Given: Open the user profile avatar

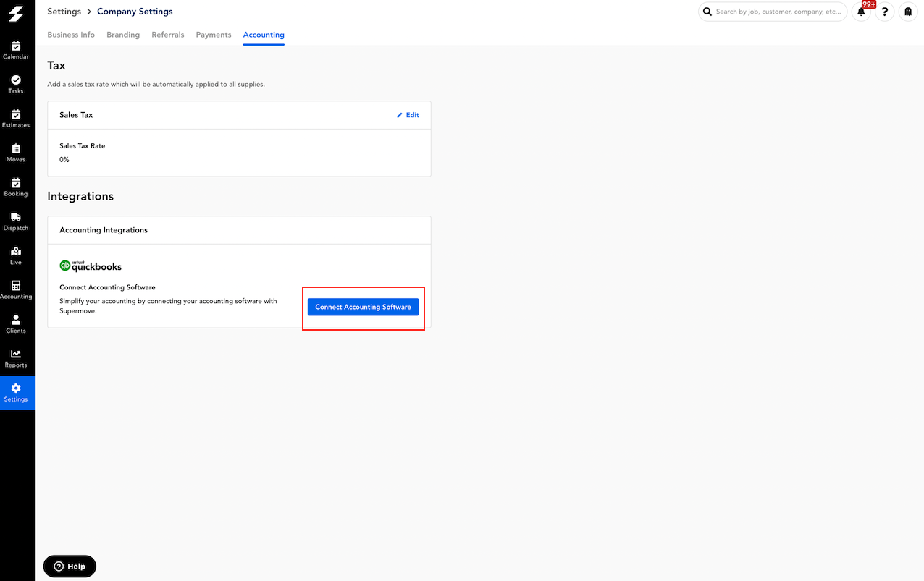Looking at the screenshot, I should coord(907,12).
